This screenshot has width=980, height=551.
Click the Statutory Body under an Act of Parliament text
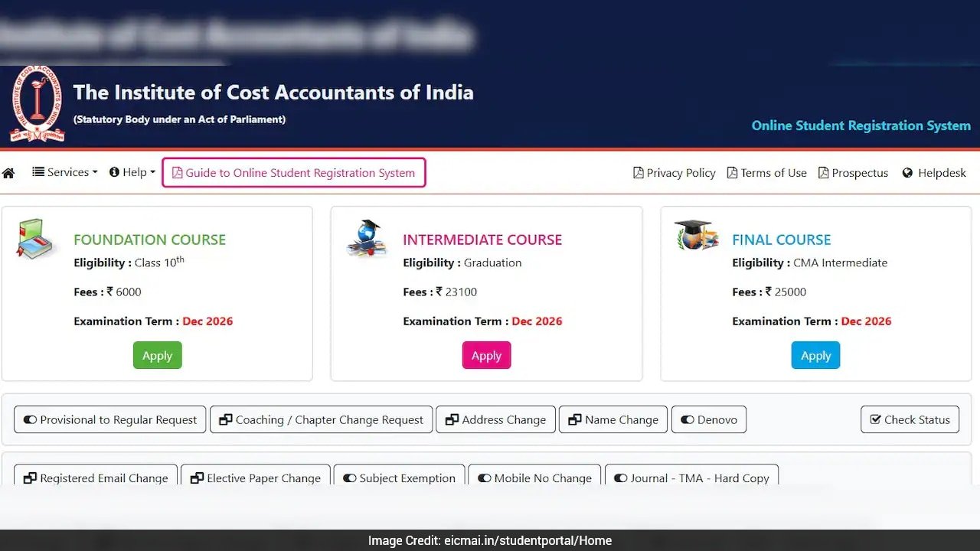[x=179, y=119]
